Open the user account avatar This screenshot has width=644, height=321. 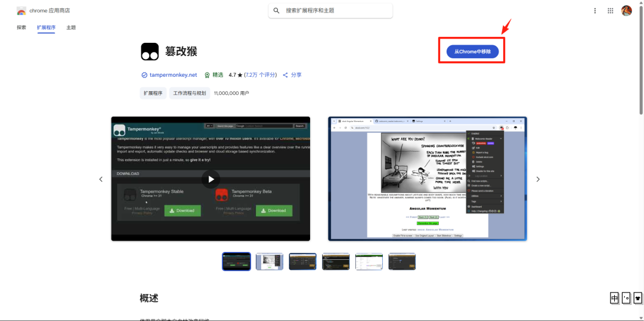626,11
